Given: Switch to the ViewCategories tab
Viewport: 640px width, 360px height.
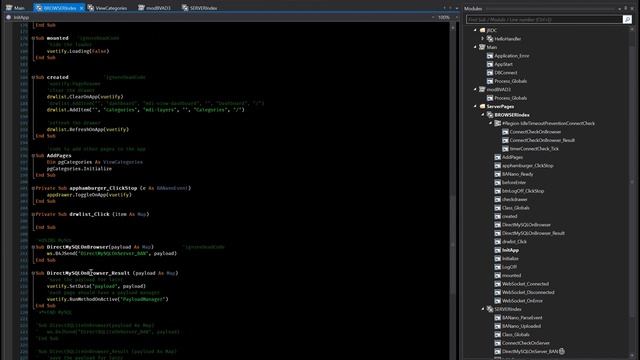Looking at the screenshot, I should coord(107,8).
